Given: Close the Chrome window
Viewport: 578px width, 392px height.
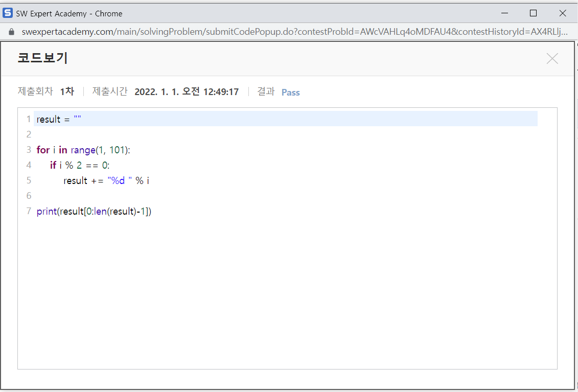Looking at the screenshot, I should click(x=563, y=13).
